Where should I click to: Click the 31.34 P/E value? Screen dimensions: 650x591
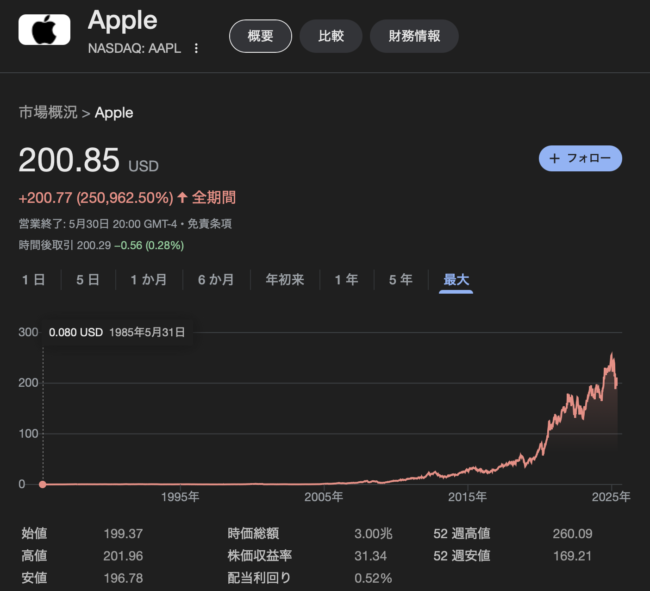tap(371, 556)
